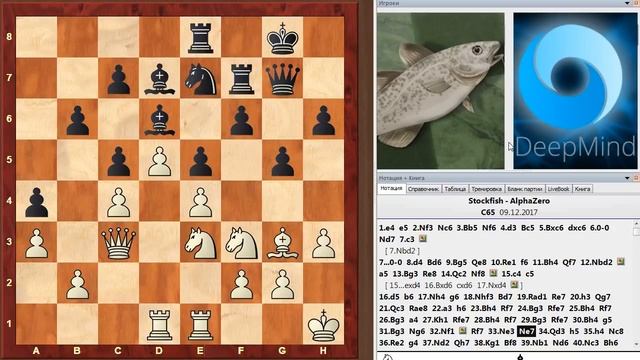Screen dimensions: 640x360
Task: Select the black pawn on a4
Action: [x=37, y=202]
